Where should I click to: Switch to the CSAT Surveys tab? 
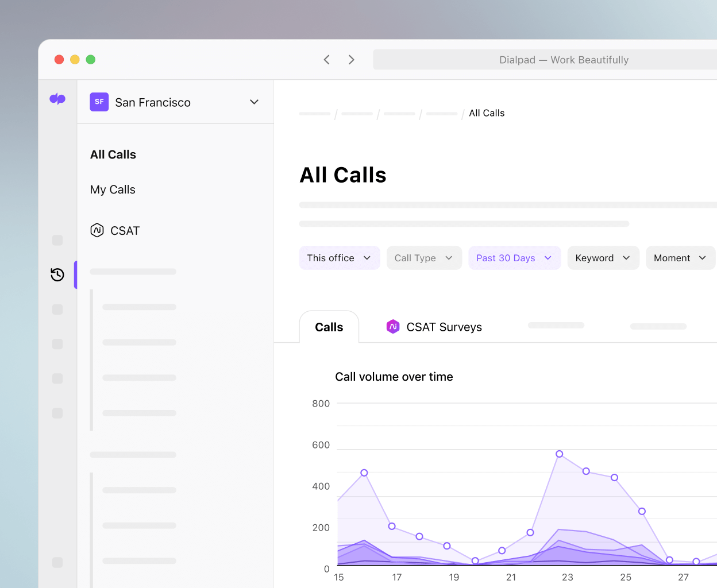point(444,326)
